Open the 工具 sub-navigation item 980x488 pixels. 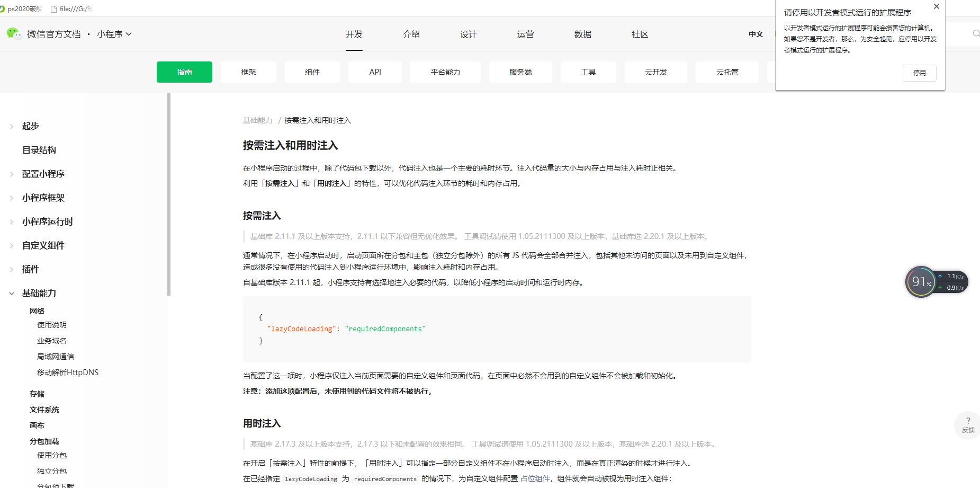[588, 72]
